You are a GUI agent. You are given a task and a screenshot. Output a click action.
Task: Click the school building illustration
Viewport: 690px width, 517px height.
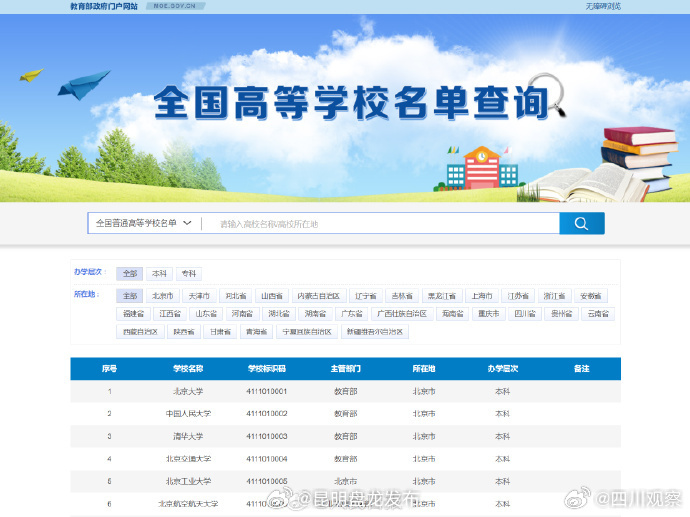481,168
